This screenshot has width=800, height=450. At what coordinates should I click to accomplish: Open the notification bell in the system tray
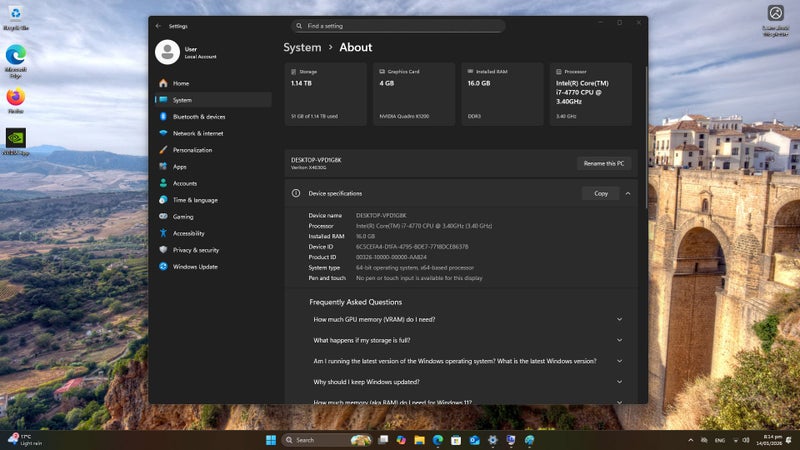pyautogui.click(x=789, y=440)
